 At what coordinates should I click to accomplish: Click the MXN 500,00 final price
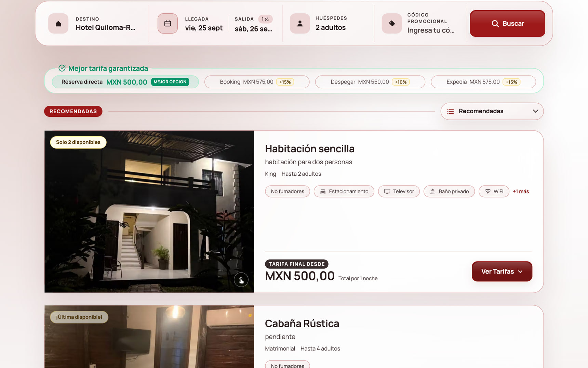[x=300, y=276]
